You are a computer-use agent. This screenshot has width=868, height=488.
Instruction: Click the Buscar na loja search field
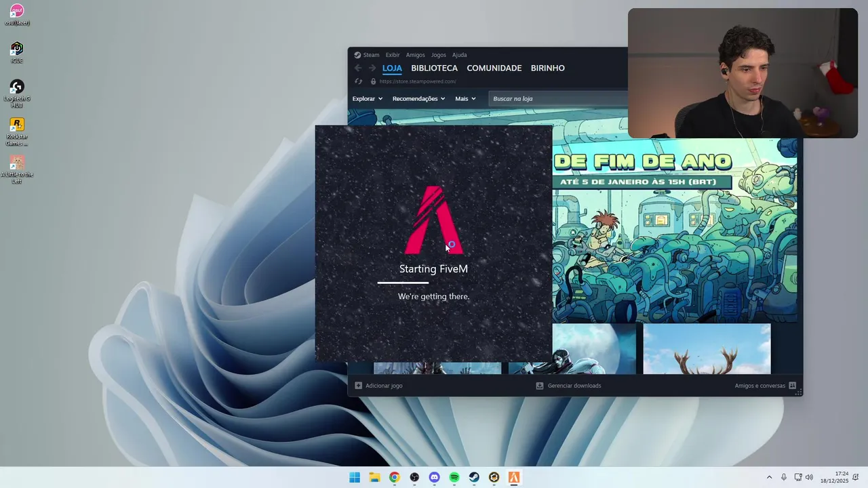point(558,99)
